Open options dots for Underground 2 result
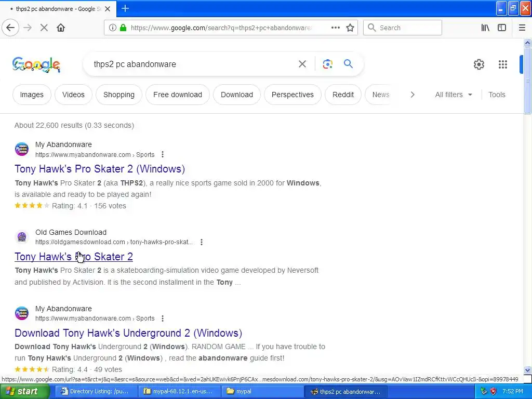 (x=163, y=318)
